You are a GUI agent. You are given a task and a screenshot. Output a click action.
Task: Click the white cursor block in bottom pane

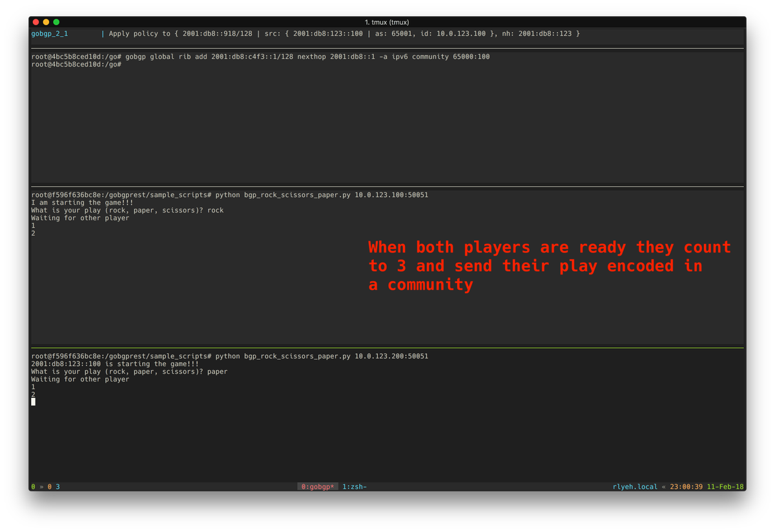[x=33, y=402]
